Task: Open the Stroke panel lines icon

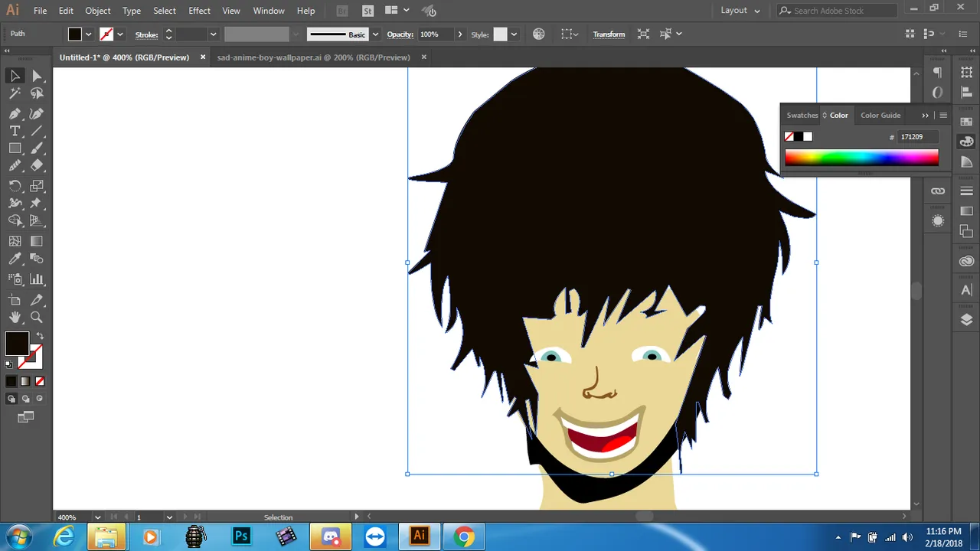Action: 966,191
